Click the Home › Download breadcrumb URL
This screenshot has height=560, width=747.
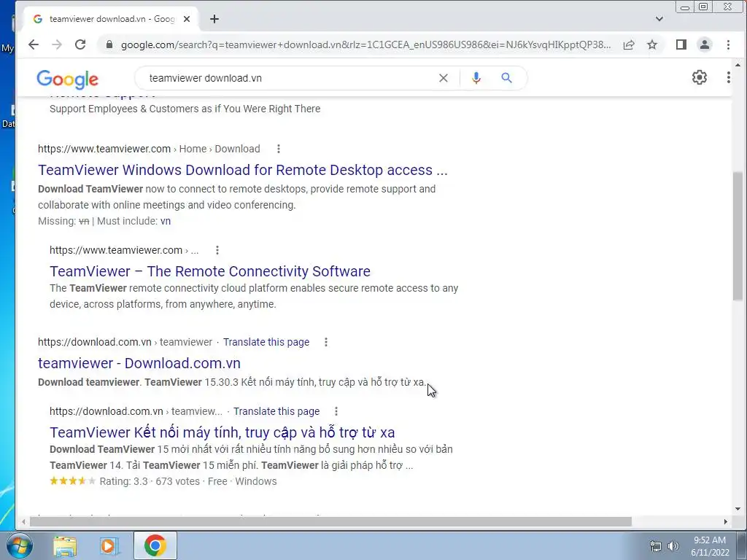pyautogui.click(x=149, y=149)
